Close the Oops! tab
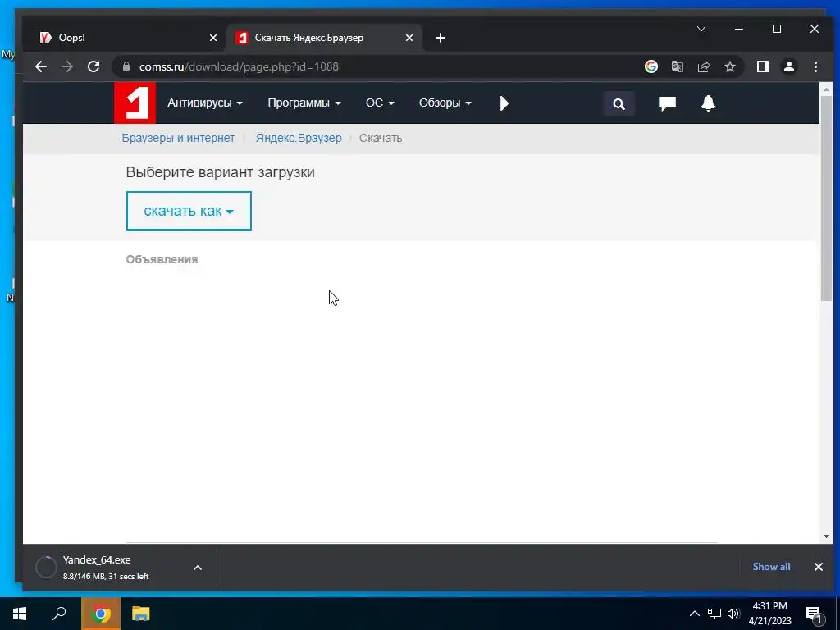 [x=213, y=38]
